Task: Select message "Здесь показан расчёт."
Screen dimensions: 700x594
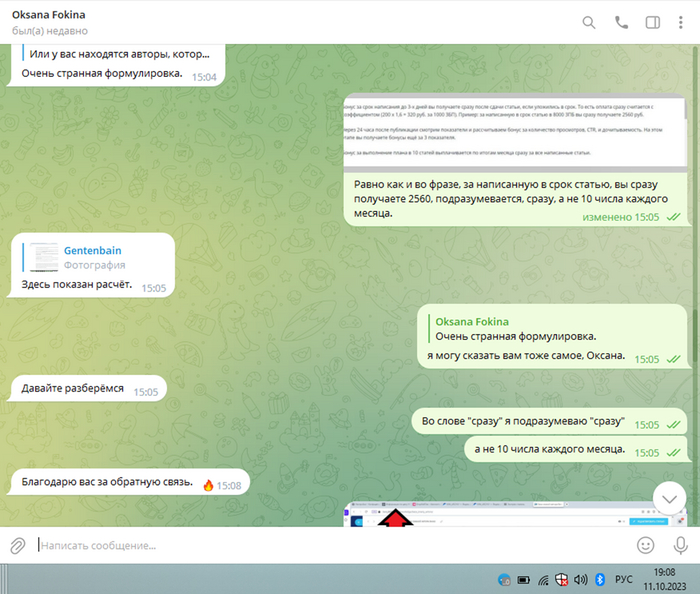Action: tap(77, 284)
